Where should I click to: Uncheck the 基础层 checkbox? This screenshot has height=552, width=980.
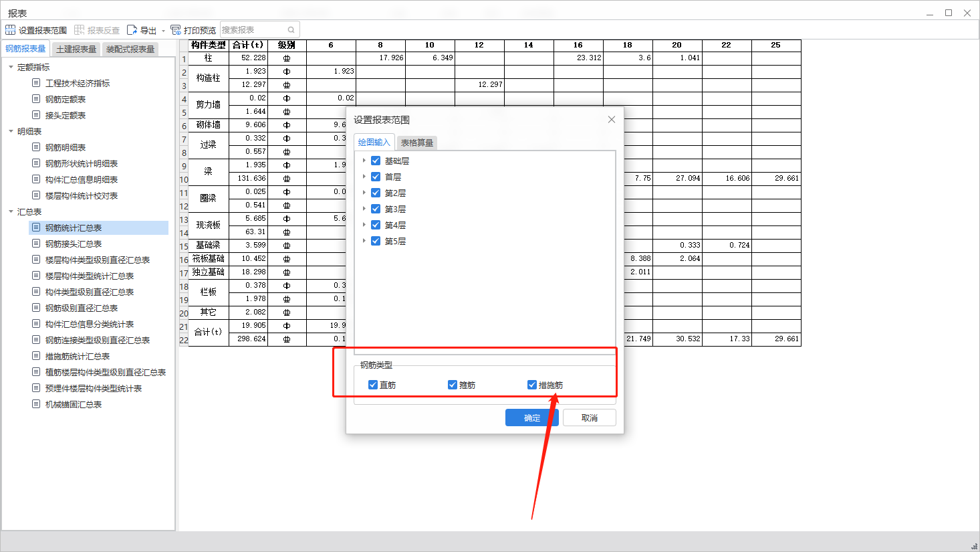[376, 161]
